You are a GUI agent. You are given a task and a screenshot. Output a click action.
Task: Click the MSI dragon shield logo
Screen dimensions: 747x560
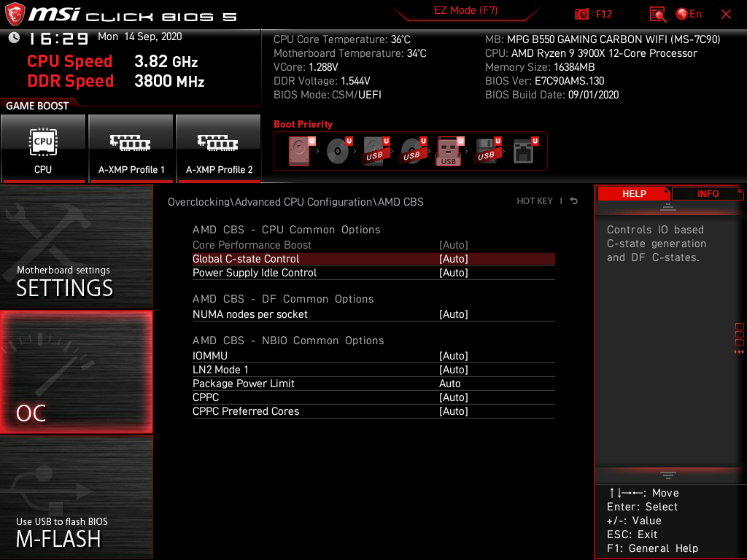(15, 15)
